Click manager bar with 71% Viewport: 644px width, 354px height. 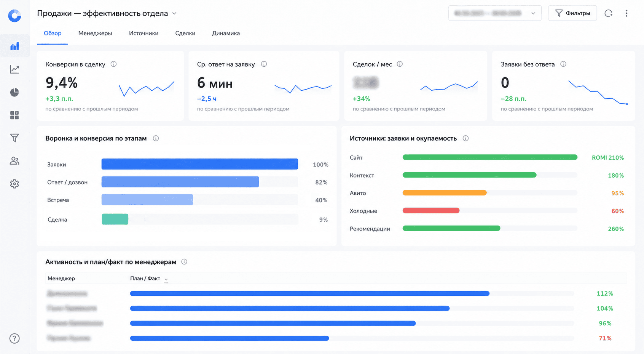point(230,338)
